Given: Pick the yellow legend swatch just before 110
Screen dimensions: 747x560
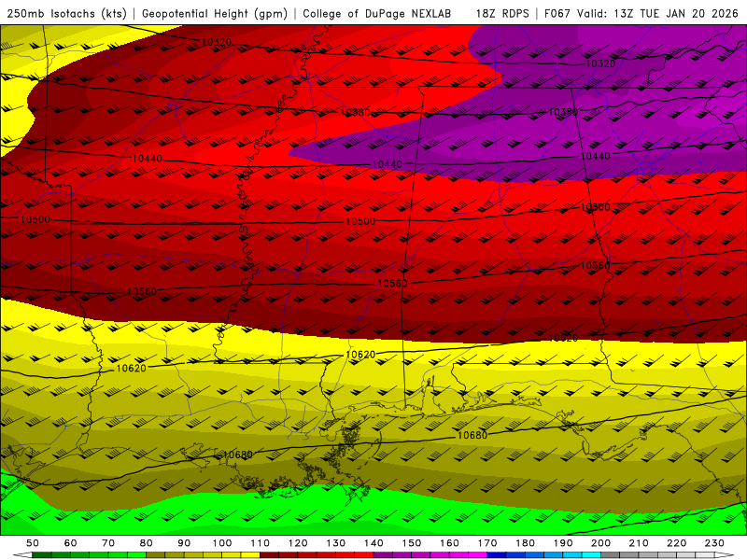Looking at the screenshot, I should tap(250, 555).
